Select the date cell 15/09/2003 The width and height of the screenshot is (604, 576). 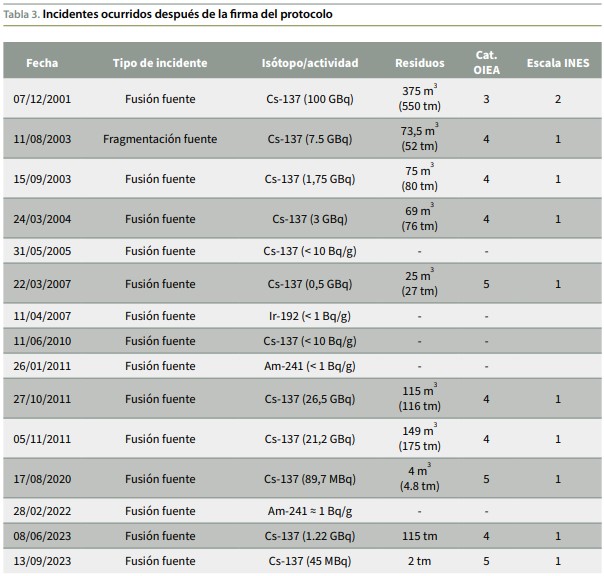[x=42, y=179]
